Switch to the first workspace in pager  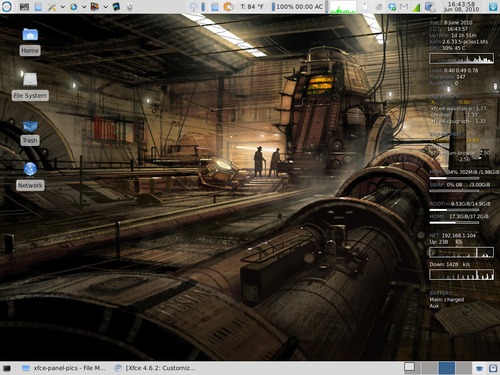(412, 368)
